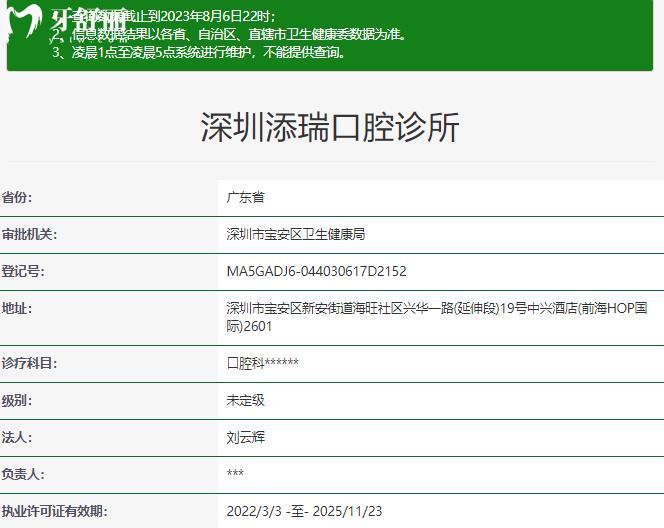This screenshot has width=664, height=528.
Task: Select the 法人 label
Action: pyautogui.click(x=17, y=437)
